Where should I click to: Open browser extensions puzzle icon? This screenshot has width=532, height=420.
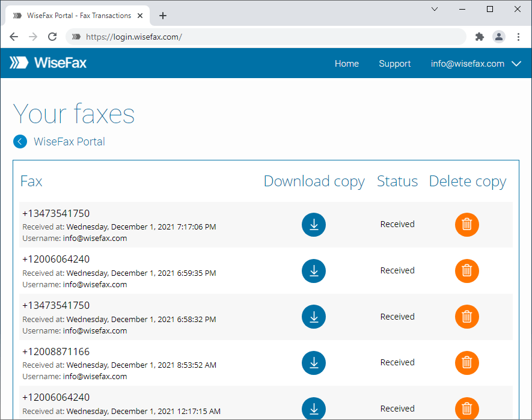pos(480,37)
